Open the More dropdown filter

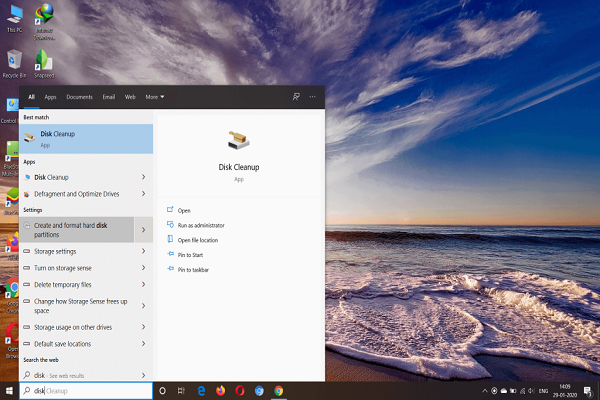[154, 97]
